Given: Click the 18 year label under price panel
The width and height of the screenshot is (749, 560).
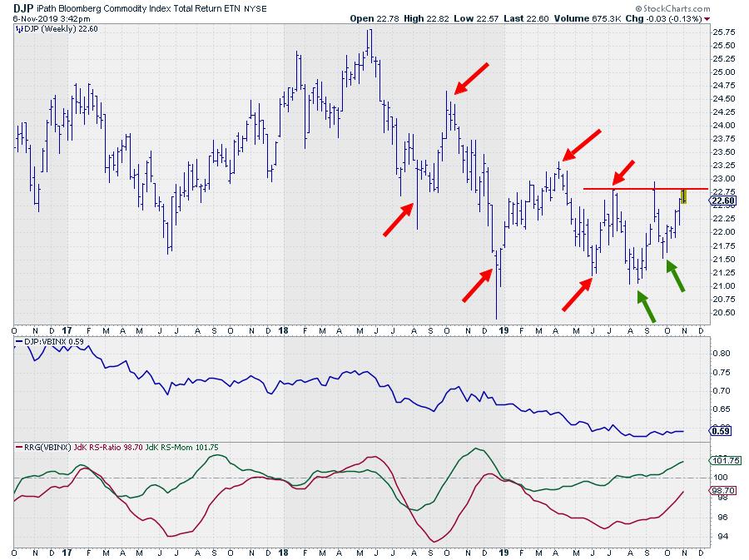Looking at the screenshot, I should 283,330.
